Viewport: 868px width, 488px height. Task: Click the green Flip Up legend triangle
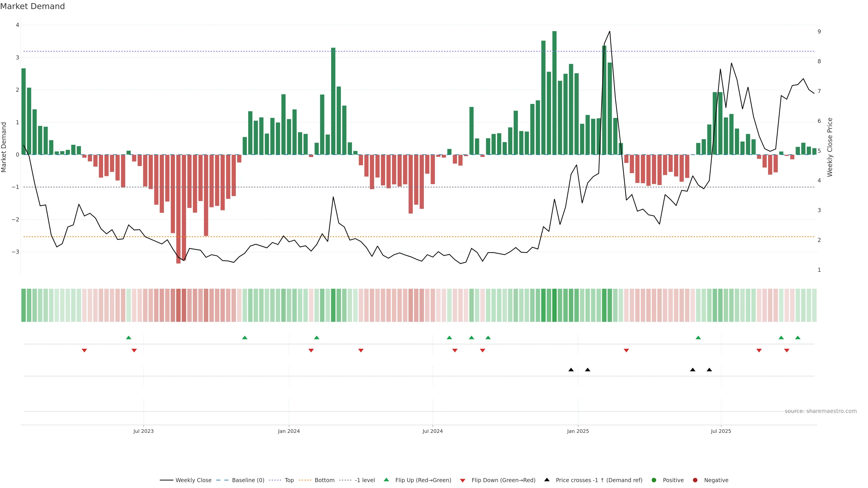click(387, 480)
